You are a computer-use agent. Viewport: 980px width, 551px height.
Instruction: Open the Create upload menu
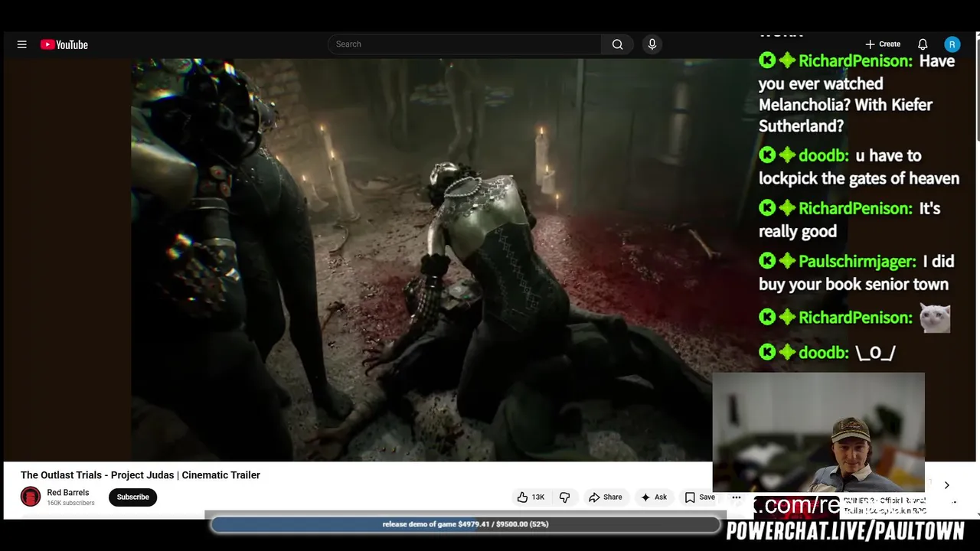pos(883,44)
